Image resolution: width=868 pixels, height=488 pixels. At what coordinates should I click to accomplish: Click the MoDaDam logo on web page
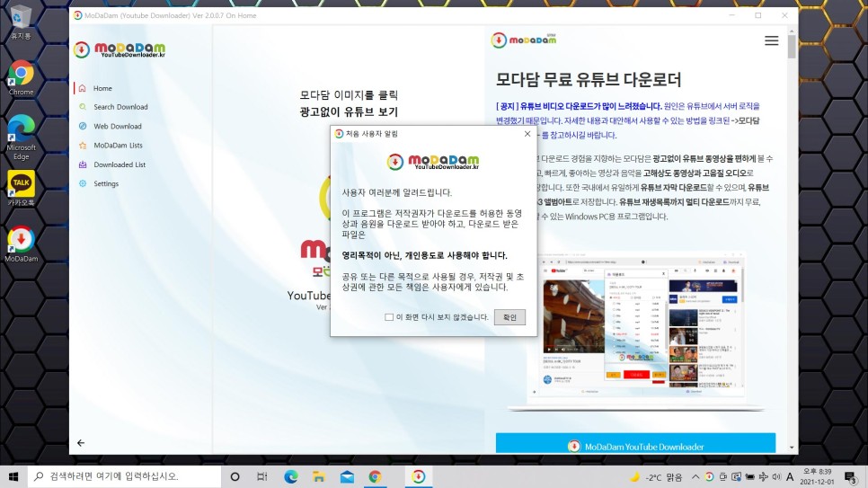[x=523, y=40]
